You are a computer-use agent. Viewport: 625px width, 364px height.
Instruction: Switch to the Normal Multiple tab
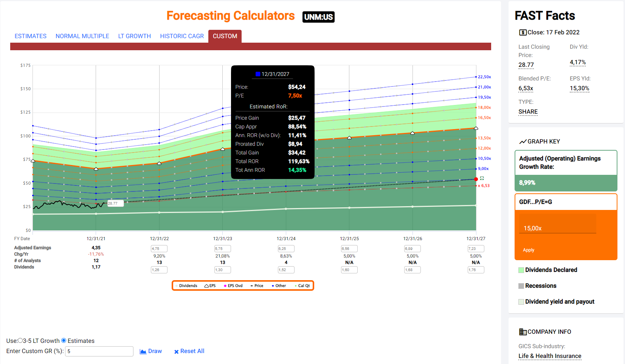pos(82,36)
